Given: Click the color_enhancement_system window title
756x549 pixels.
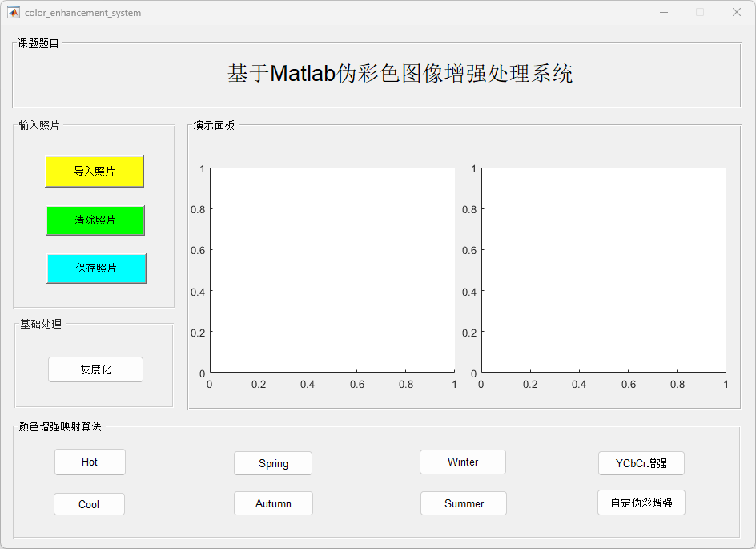Looking at the screenshot, I should tap(83, 13).
